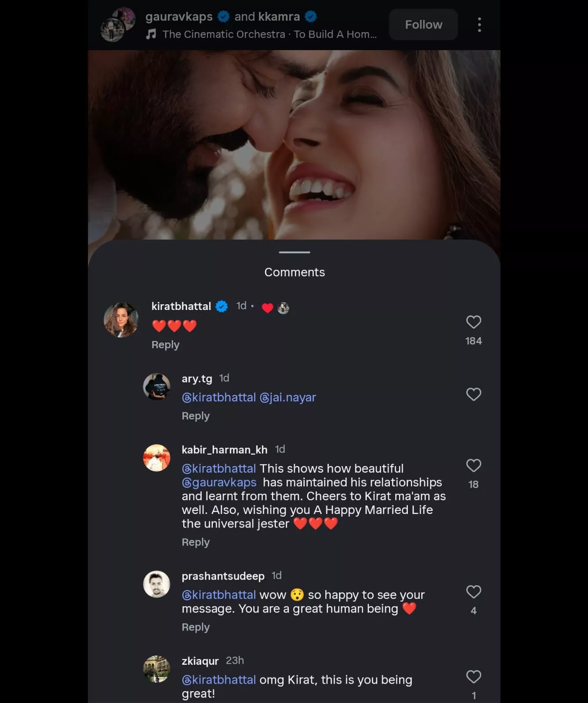588x703 pixels.
Task: Tap heart on zkiaqur's comment
Action: [x=473, y=677]
